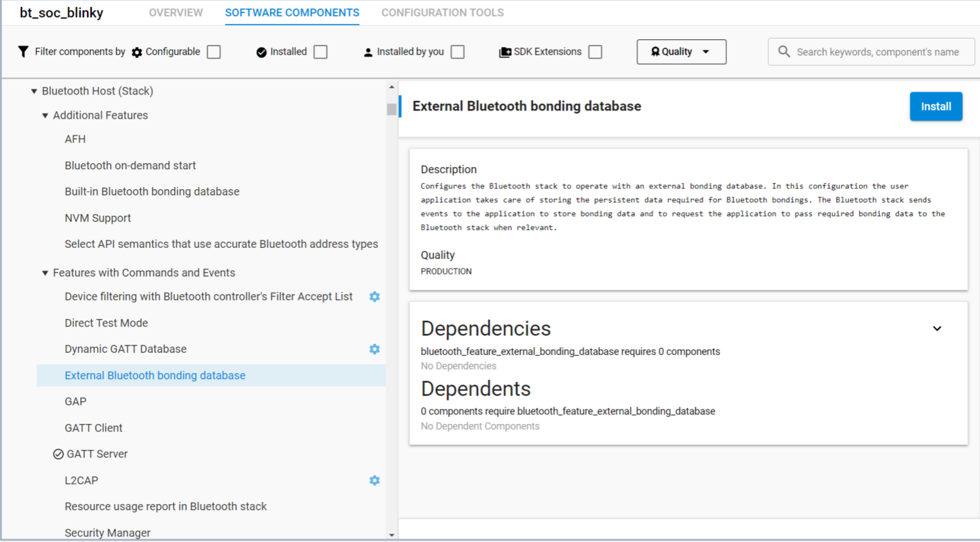
Task: Enable the SDK Extensions checkbox
Action: tap(595, 51)
